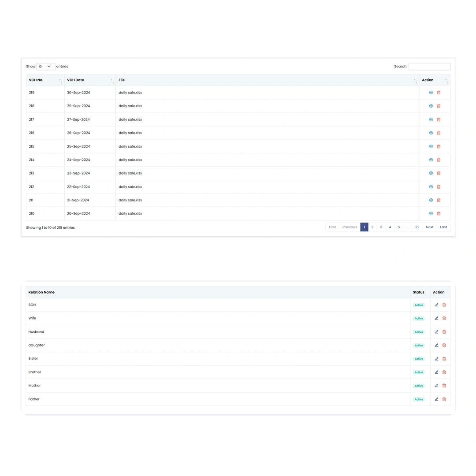The image size is (476, 476).
Task: Sort table by VCH Date column
Action: [x=90, y=80]
